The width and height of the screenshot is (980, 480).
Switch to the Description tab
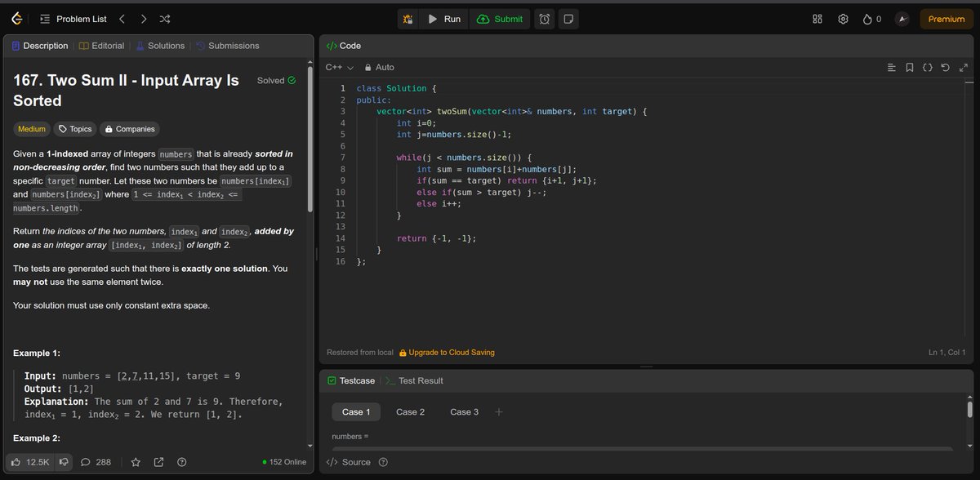click(x=40, y=46)
